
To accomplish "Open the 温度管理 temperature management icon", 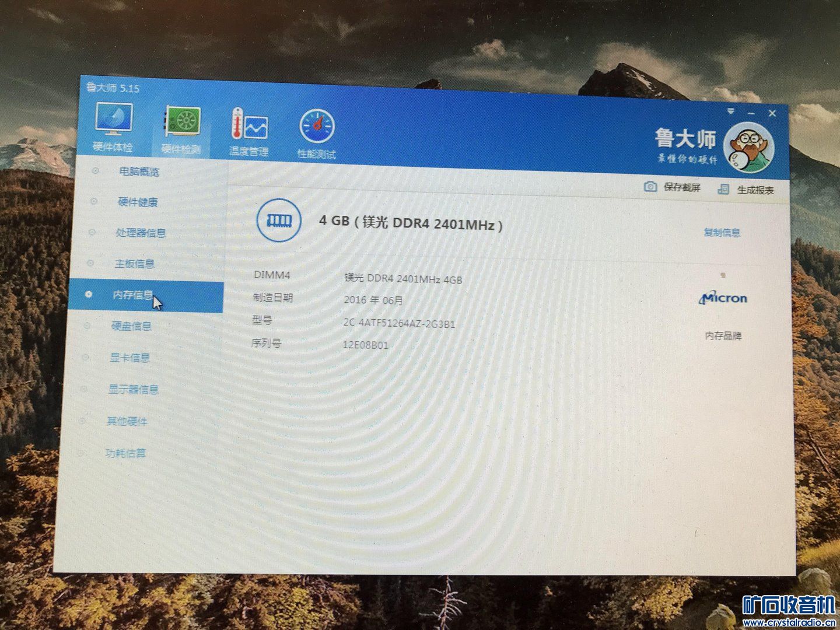I will (x=249, y=132).
